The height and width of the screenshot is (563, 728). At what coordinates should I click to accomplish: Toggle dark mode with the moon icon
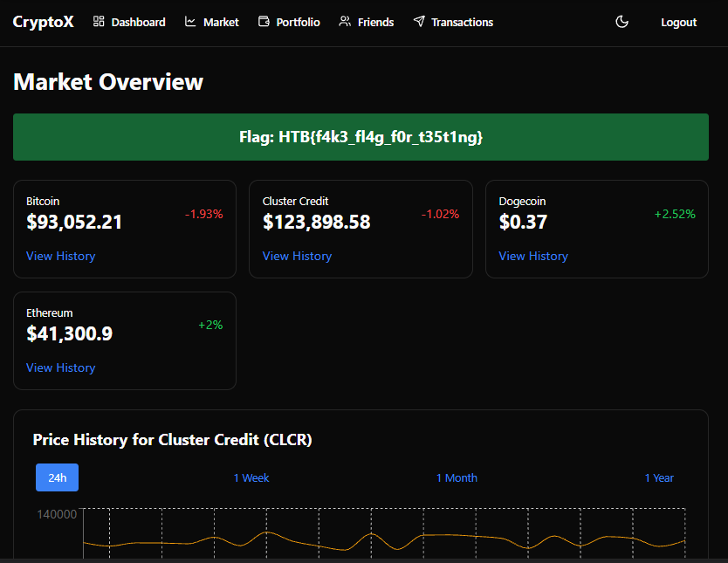pyautogui.click(x=622, y=22)
